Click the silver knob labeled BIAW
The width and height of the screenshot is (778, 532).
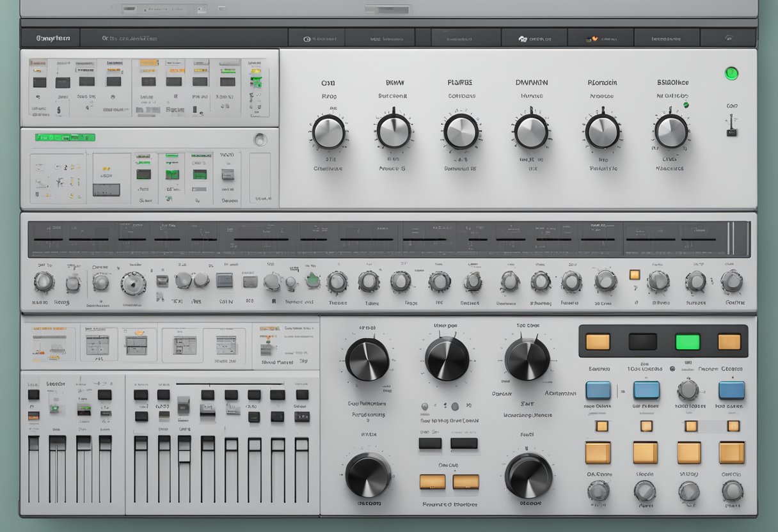(393, 131)
